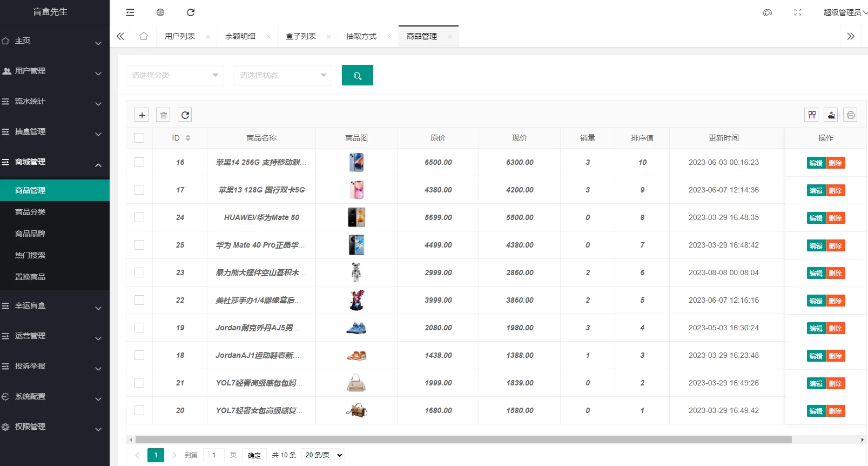Expand the 流水统计 sidebar menu
The width and height of the screenshot is (868, 466).
55,102
